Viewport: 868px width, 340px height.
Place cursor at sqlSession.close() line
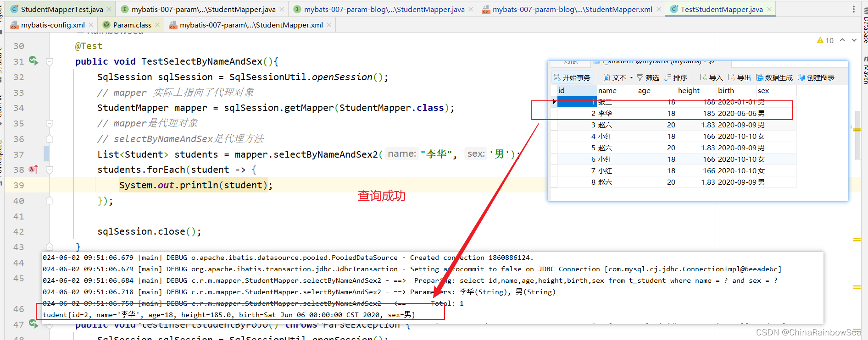pos(149,231)
